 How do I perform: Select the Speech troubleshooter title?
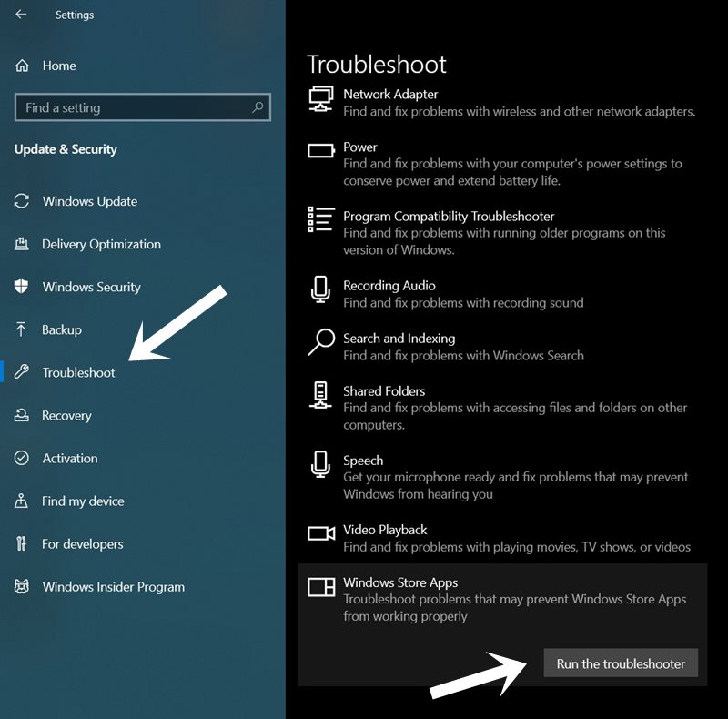click(x=363, y=461)
